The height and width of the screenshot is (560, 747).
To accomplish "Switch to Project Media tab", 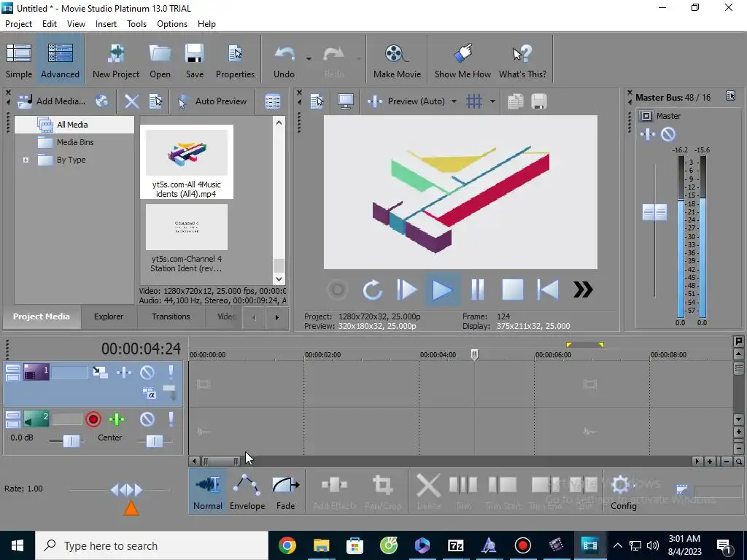I will [x=42, y=316].
